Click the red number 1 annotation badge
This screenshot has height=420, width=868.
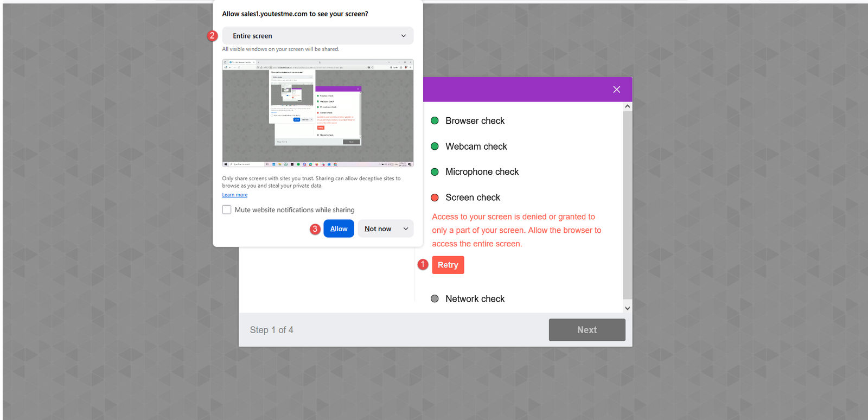[423, 264]
